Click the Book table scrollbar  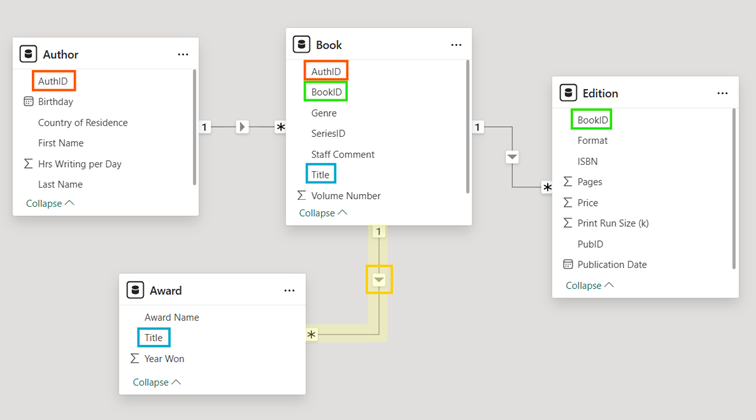pos(468,126)
